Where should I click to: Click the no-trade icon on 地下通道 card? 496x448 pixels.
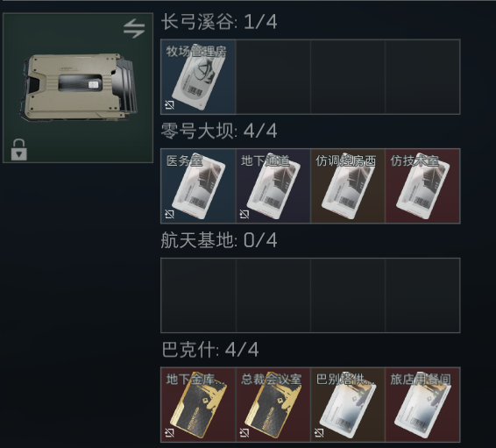[x=244, y=214]
